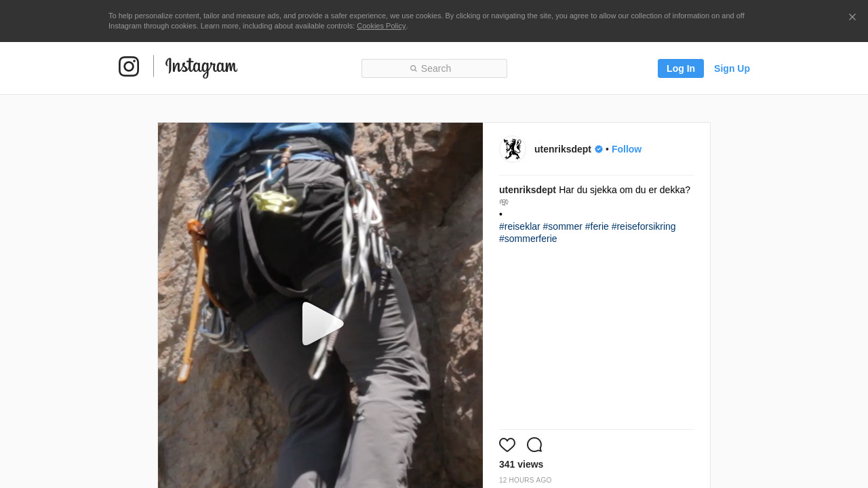This screenshot has height=488, width=868.
Task: Click the 12 HOURS AGO timestamp
Action: click(525, 480)
